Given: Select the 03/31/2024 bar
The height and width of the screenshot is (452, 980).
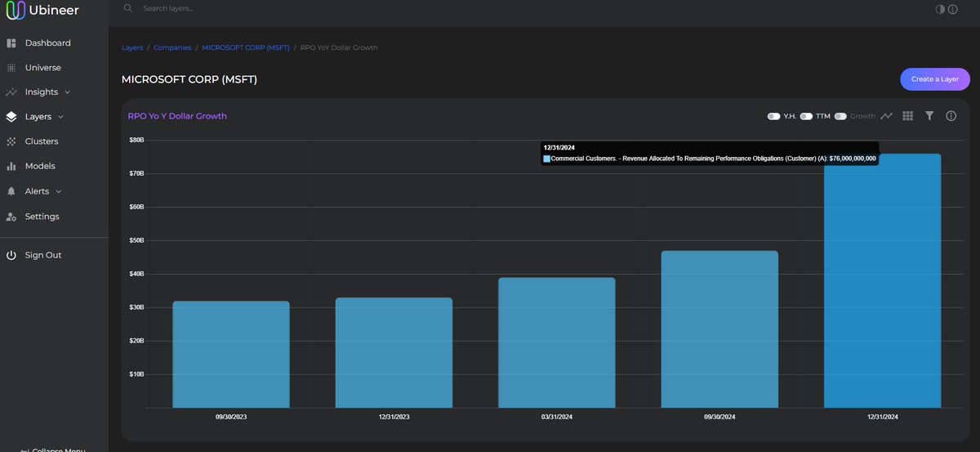Looking at the screenshot, I should point(556,343).
